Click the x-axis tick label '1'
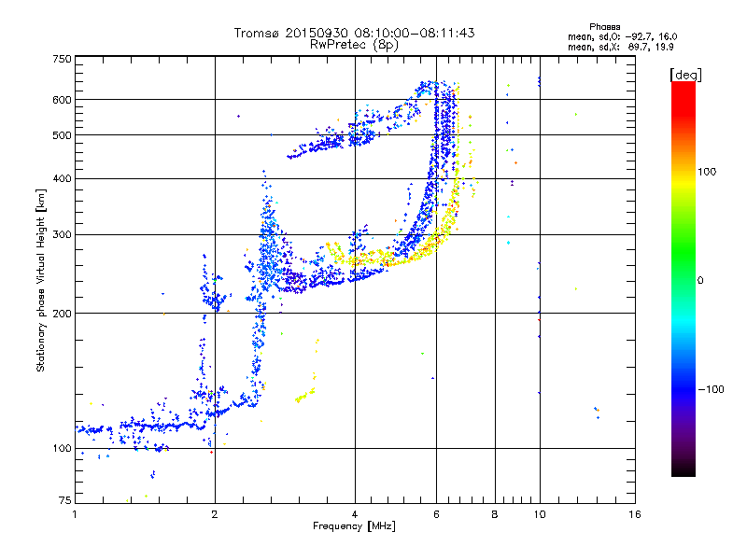 [x=75, y=514]
